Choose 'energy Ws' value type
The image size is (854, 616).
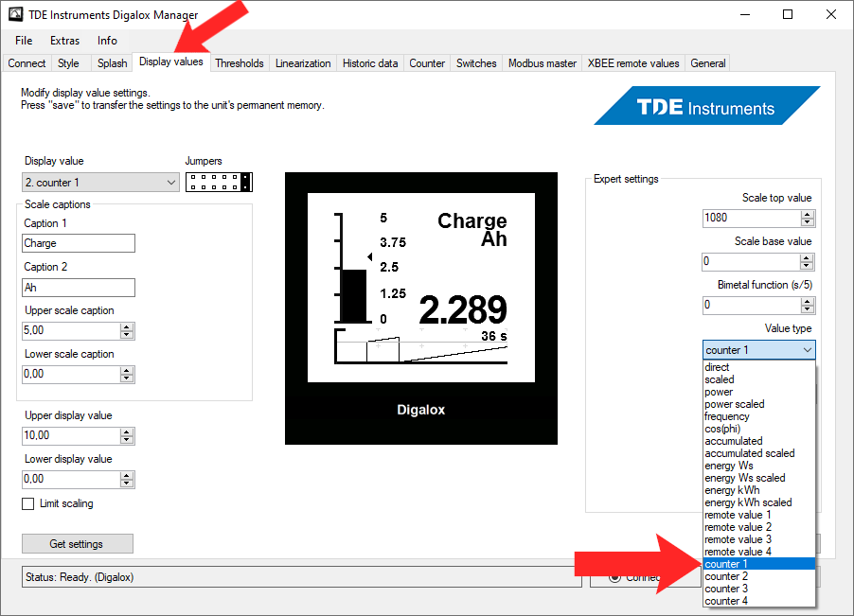tap(759, 466)
